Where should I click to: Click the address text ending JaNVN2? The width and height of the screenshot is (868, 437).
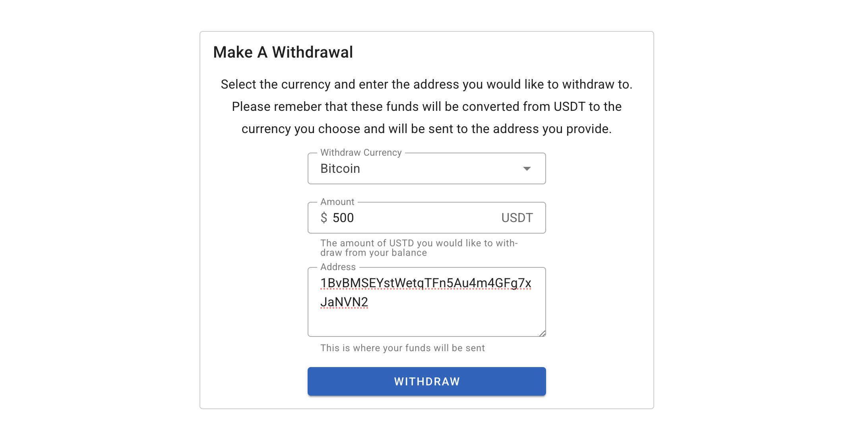point(344,302)
